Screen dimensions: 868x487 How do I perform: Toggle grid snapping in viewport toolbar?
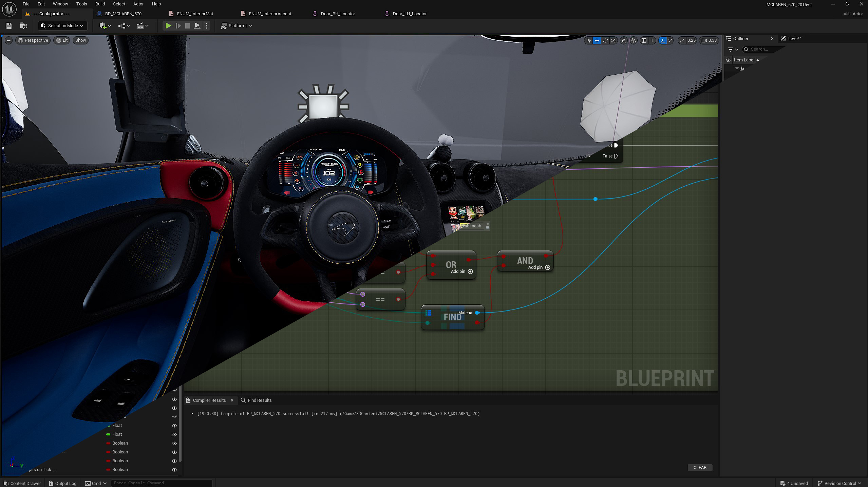tap(644, 40)
